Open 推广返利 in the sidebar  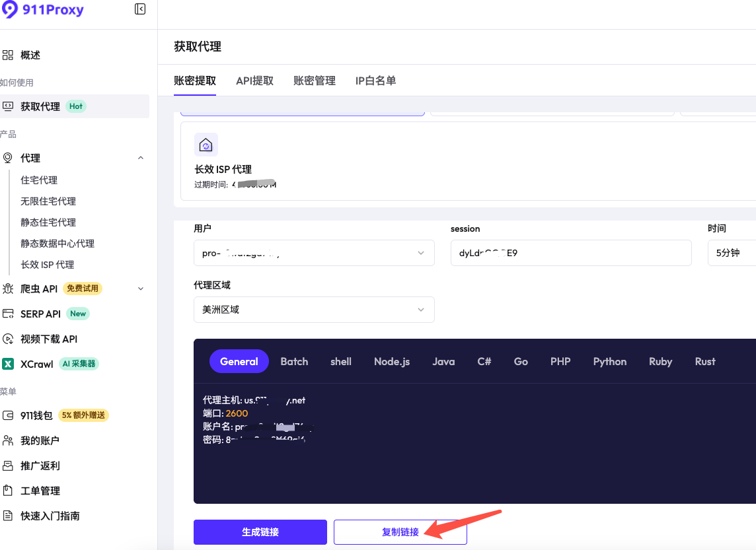click(40, 465)
